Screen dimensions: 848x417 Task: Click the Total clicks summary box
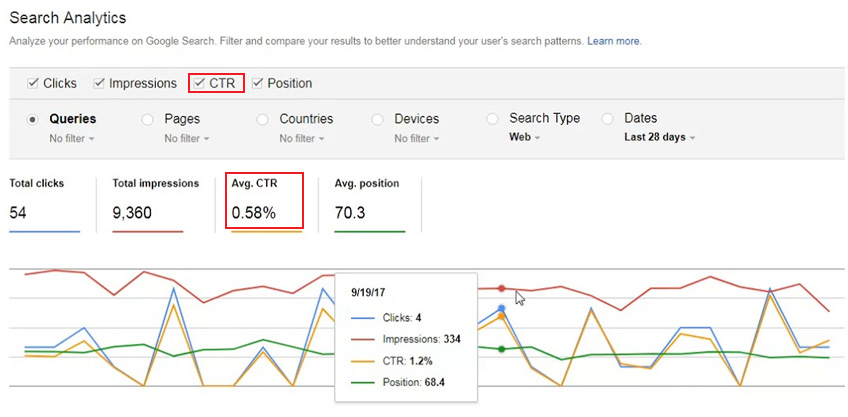pyautogui.click(x=44, y=204)
